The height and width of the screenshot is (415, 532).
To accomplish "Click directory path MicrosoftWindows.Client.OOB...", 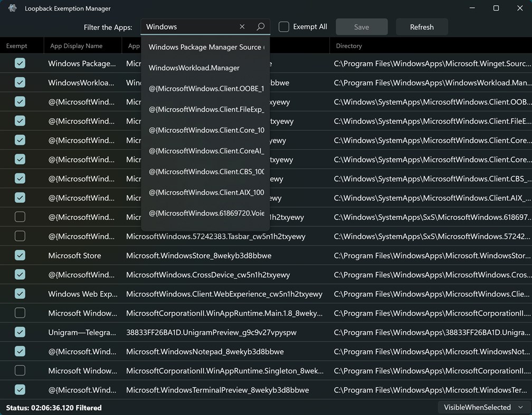I will pos(432,102).
